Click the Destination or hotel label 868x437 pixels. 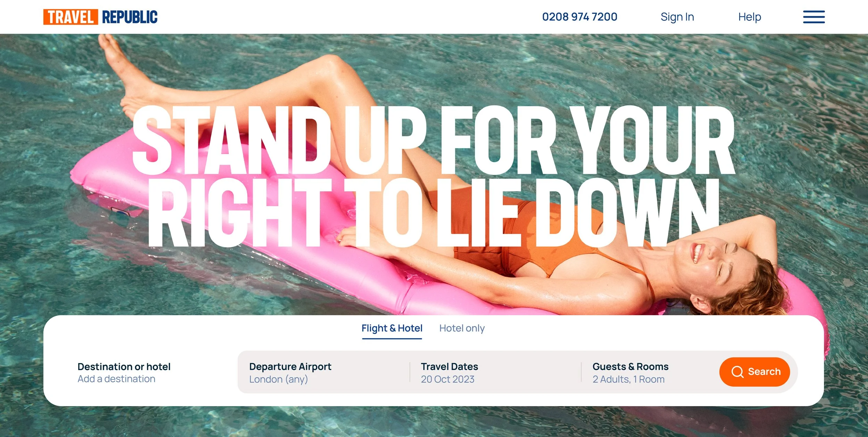tap(124, 367)
